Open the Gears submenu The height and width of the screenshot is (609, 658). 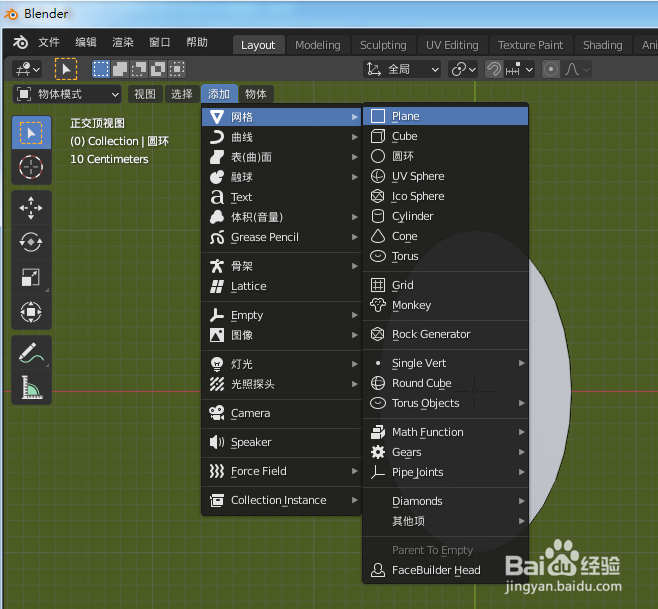[x=445, y=452]
